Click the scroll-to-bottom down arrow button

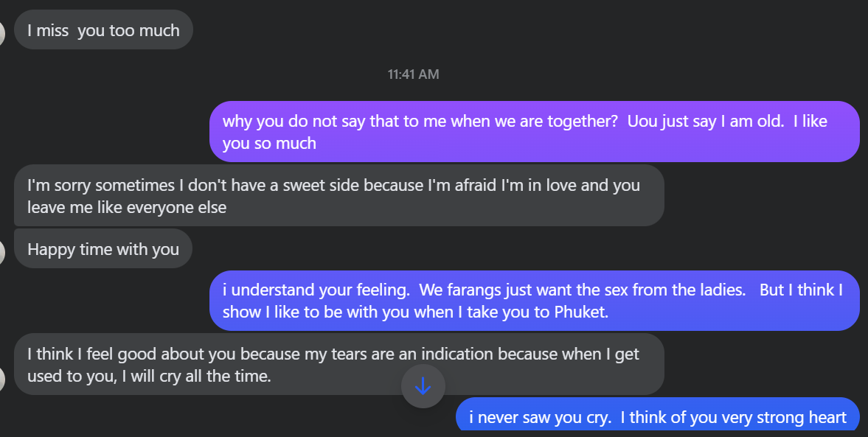423,386
